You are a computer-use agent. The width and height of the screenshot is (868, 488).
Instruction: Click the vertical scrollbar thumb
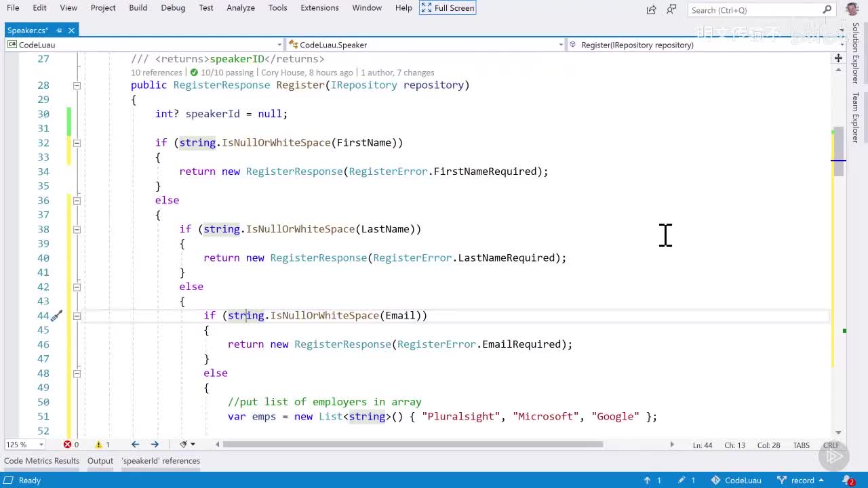[839, 152]
